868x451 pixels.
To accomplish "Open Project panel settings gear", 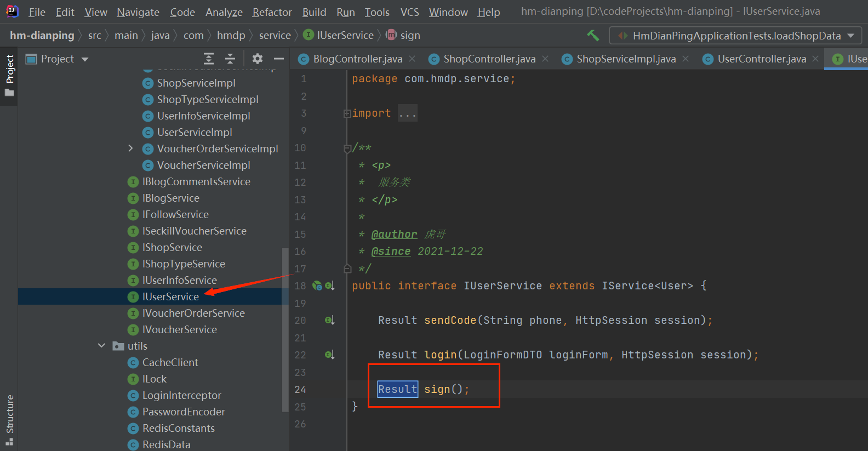I will (x=258, y=59).
